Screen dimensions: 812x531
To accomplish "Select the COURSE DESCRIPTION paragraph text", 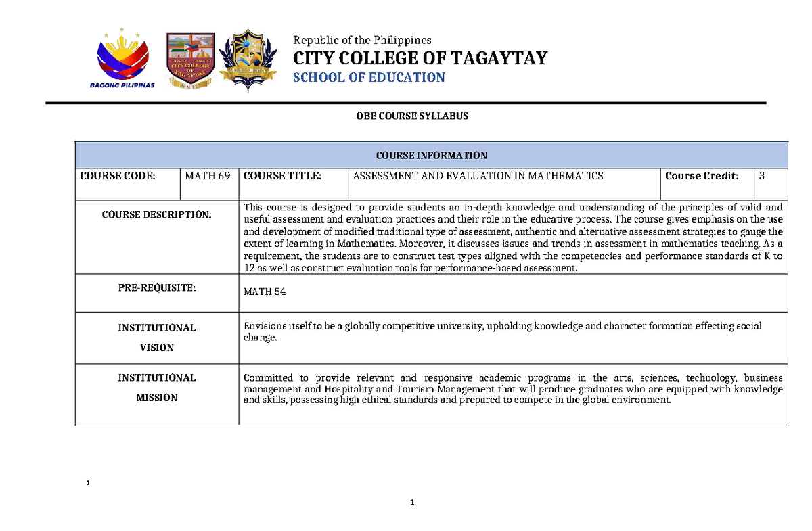I will click(512, 237).
